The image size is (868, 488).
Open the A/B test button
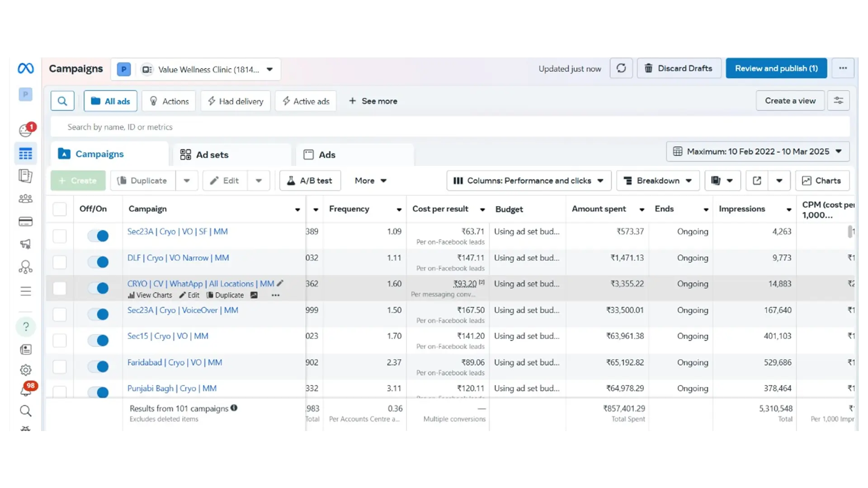310,181
